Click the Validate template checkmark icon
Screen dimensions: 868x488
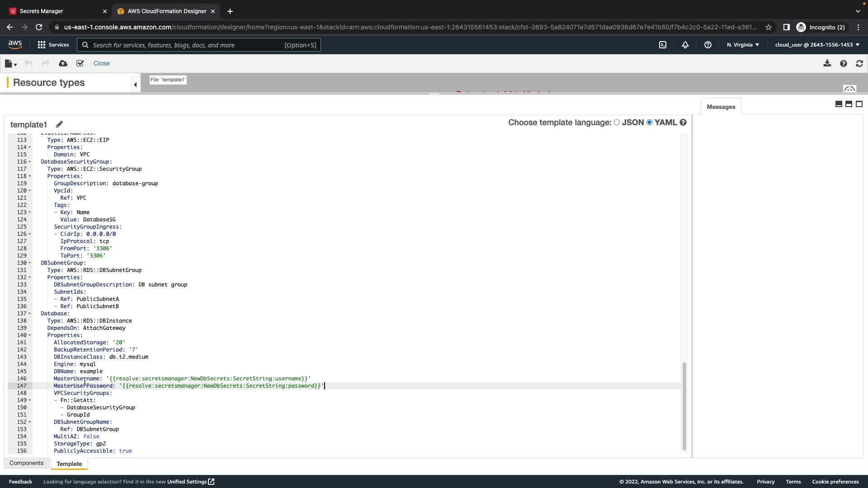pyautogui.click(x=80, y=63)
